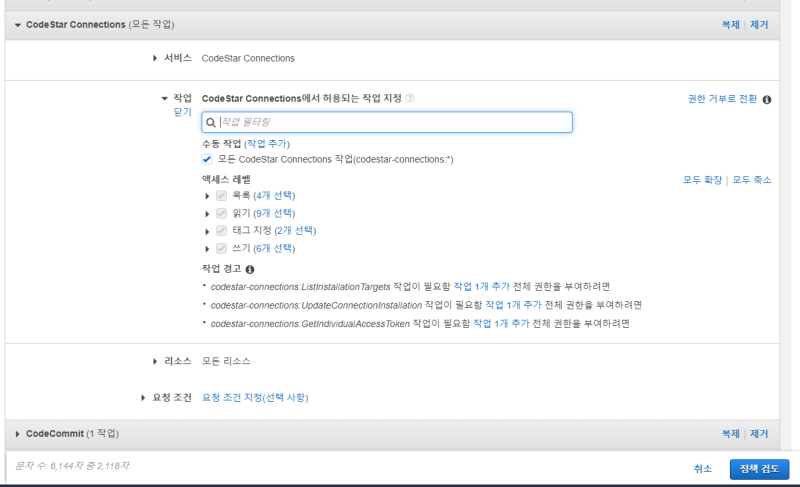Click 제거 for CodeCommit
The image size is (800, 487).
coord(759,433)
